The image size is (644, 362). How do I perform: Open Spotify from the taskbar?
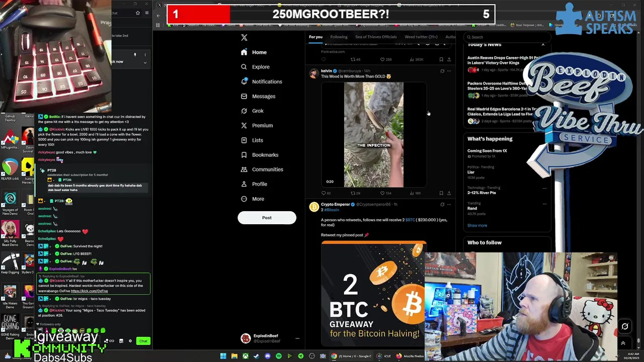278,356
